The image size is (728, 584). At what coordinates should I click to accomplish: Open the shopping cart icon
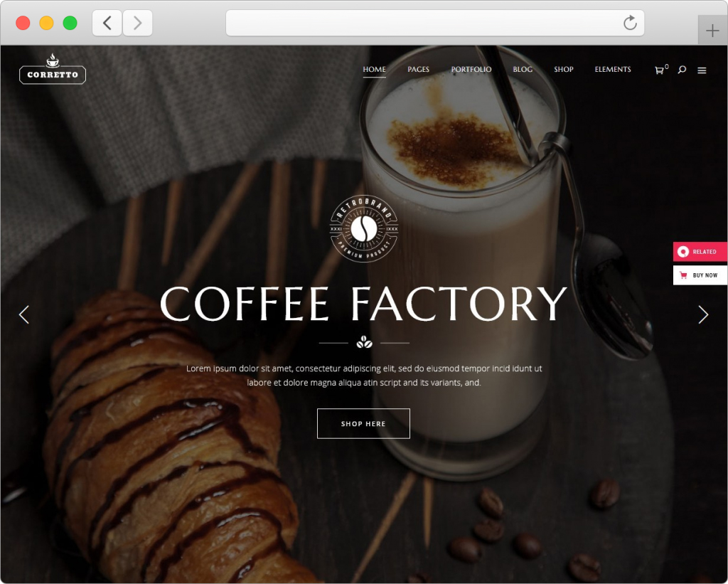coord(659,70)
